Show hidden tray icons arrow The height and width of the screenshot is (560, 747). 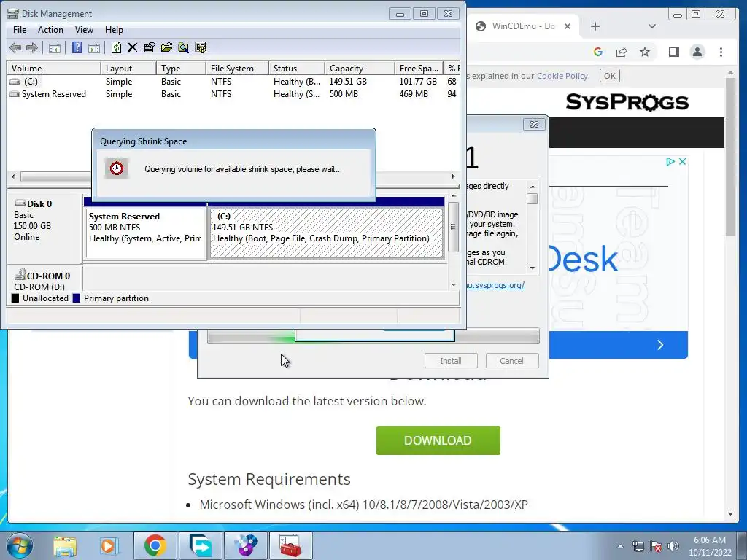[620, 546]
